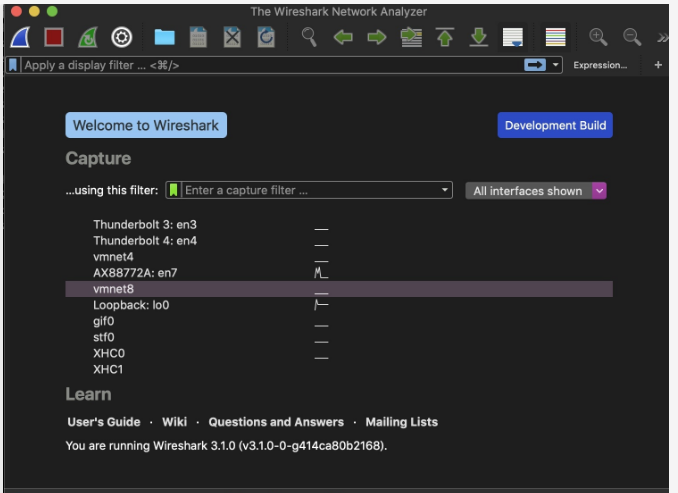Jump to last packet icon
The image size is (678, 493).
[479, 37]
